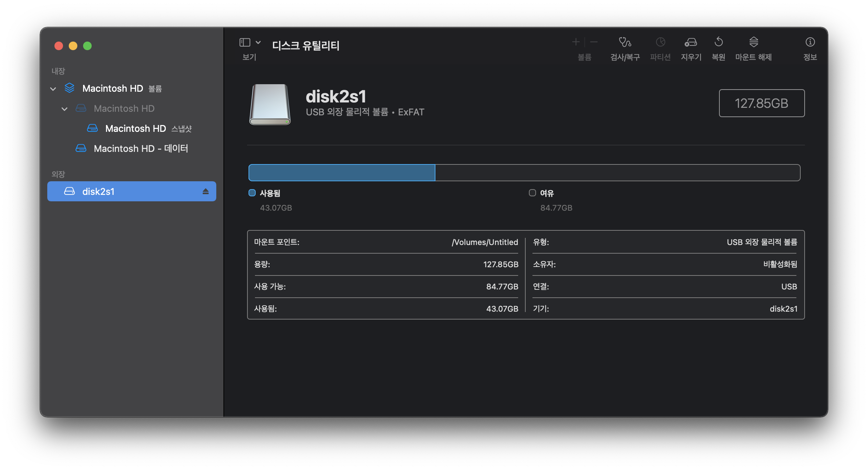Select Macintosh HD snapshot in sidebar
The height and width of the screenshot is (470, 868).
135,129
